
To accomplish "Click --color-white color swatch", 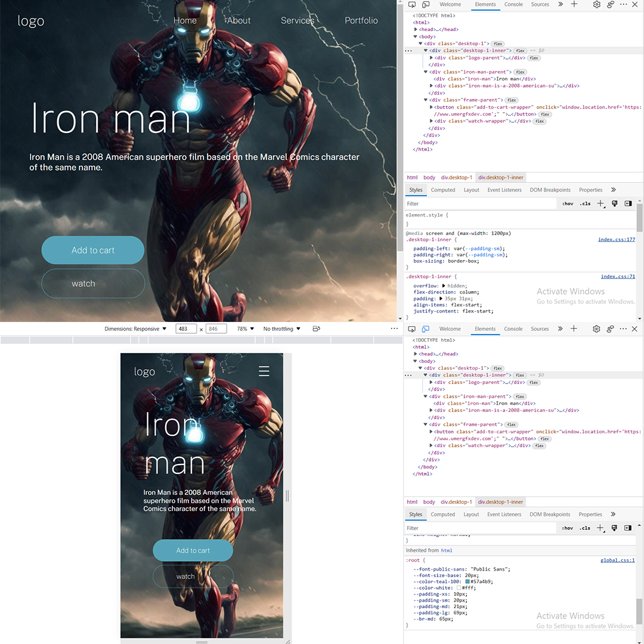I will pyautogui.click(x=459, y=588).
